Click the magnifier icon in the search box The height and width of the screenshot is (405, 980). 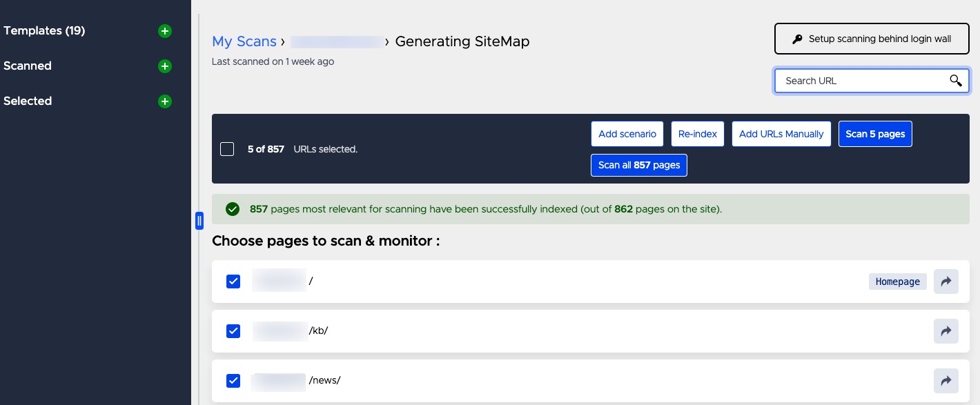956,81
